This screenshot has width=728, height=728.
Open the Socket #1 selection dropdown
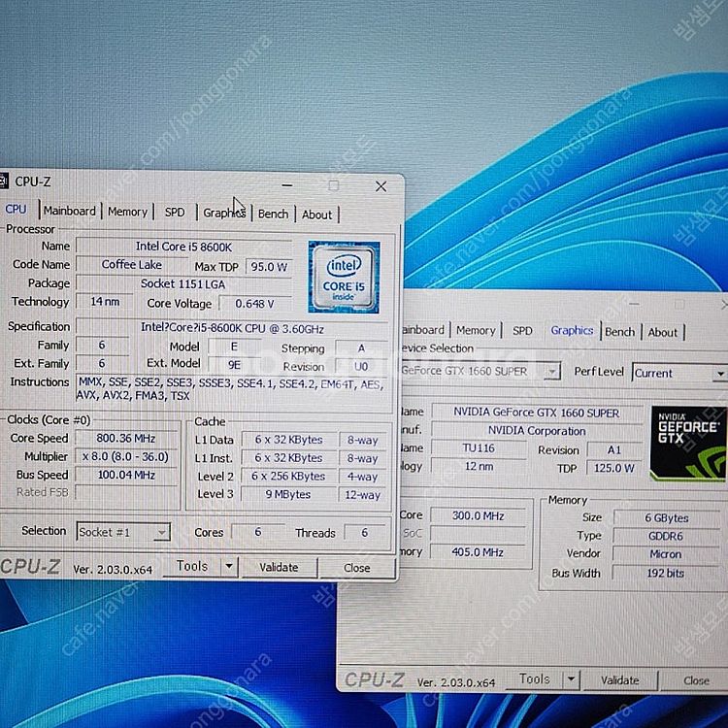tap(123, 532)
